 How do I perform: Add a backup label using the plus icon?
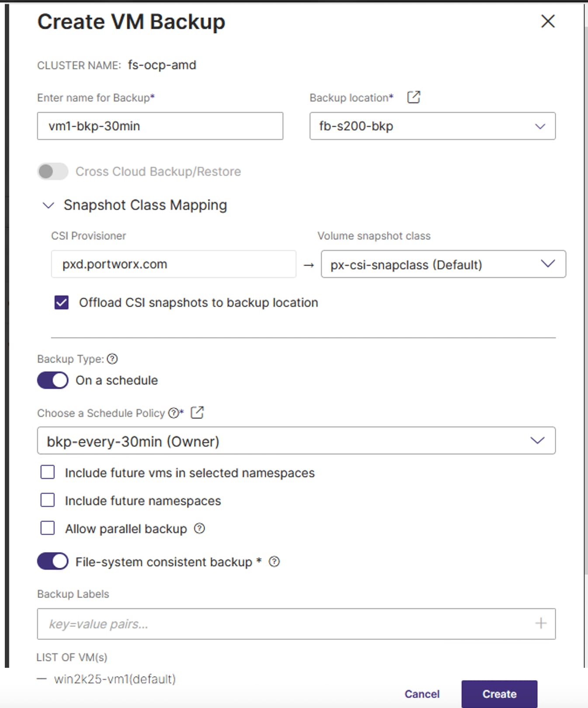click(541, 624)
